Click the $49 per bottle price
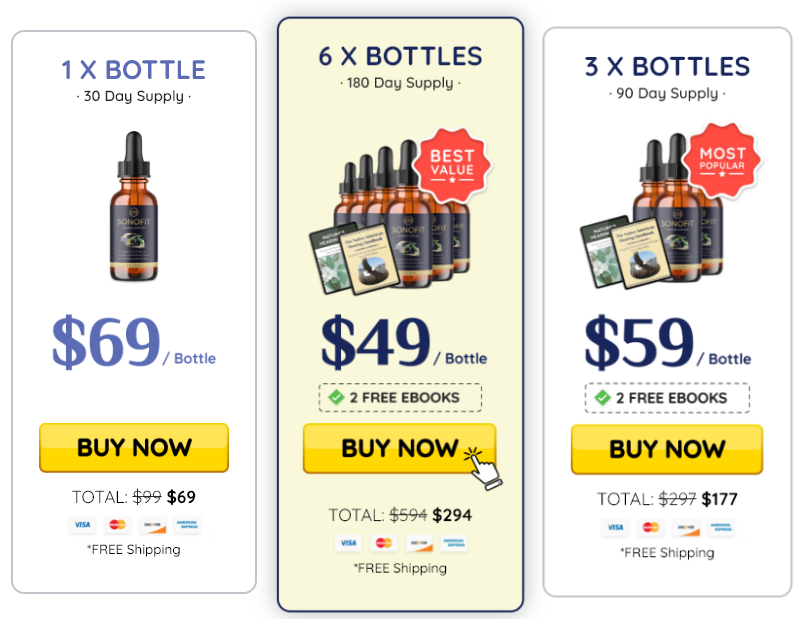The width and height of the screenshot is (805, 619). (x=404, y=341)
